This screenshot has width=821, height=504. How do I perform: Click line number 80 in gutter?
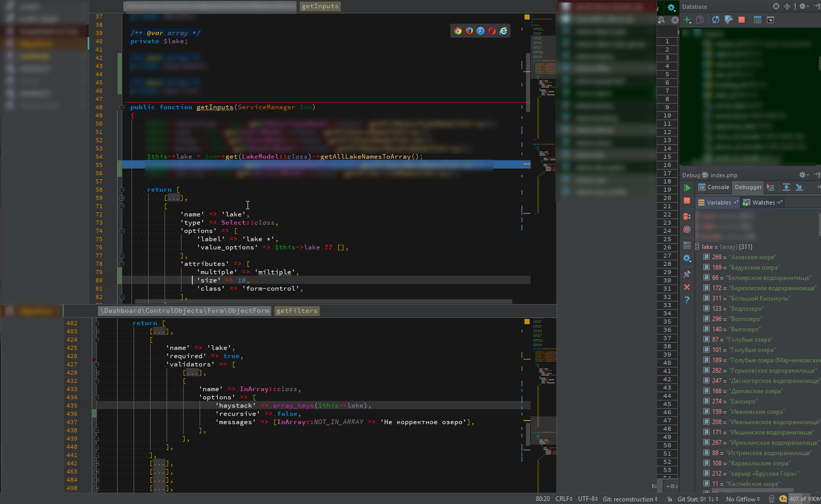tap(99, 280)
